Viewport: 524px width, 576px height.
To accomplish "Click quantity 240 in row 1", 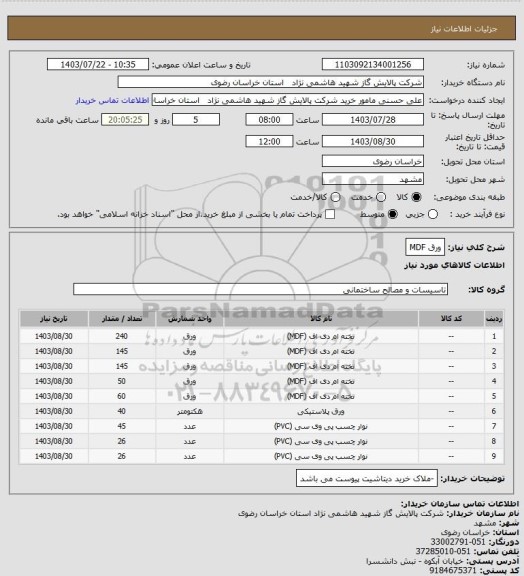I will pyautogui.click(x=122, y=336).
